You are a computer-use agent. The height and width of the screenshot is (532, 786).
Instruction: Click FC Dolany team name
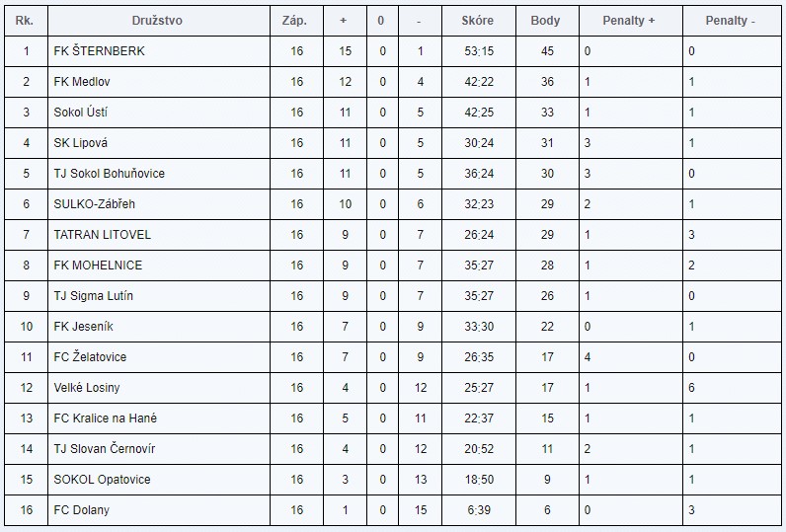pyautogui.click(x=81, y=510)
